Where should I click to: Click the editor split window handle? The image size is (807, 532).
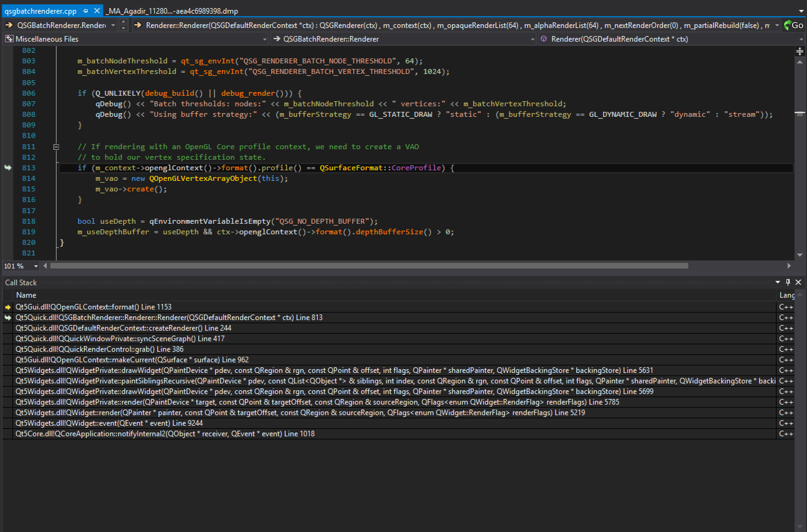pos(800,51)
